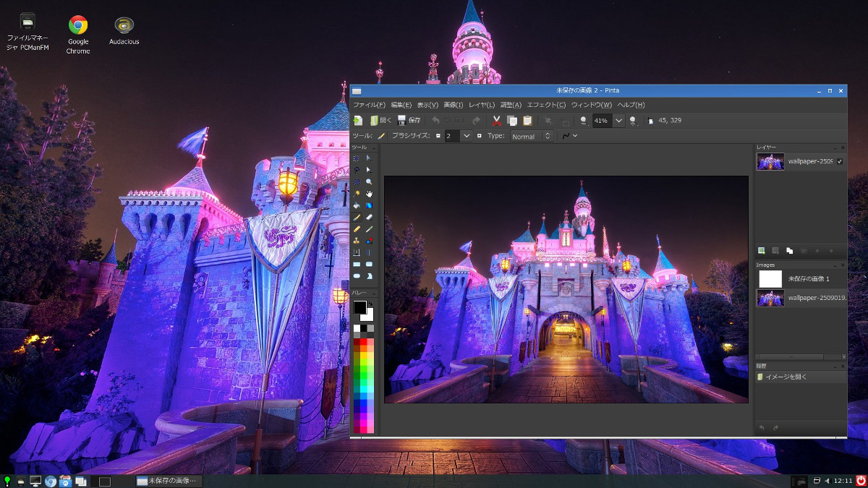Open the 表示(V) menu

tap(427, 106)
